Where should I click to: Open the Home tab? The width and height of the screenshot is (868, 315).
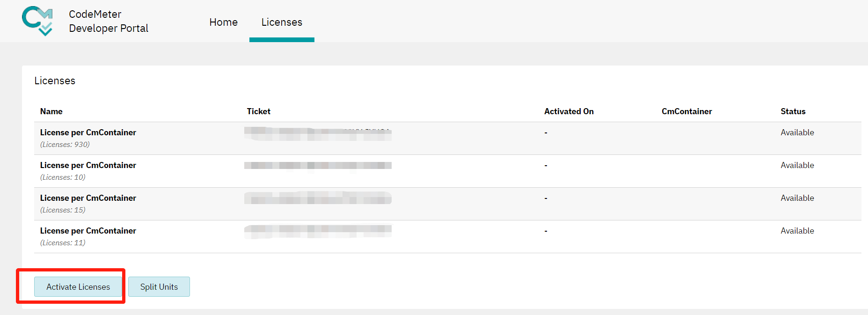coord(223,22)
